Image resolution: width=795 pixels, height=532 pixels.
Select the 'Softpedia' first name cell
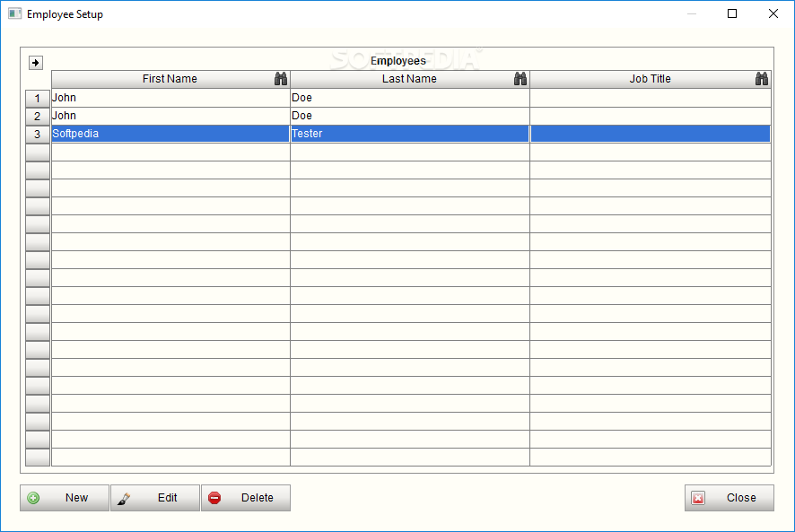170,134
